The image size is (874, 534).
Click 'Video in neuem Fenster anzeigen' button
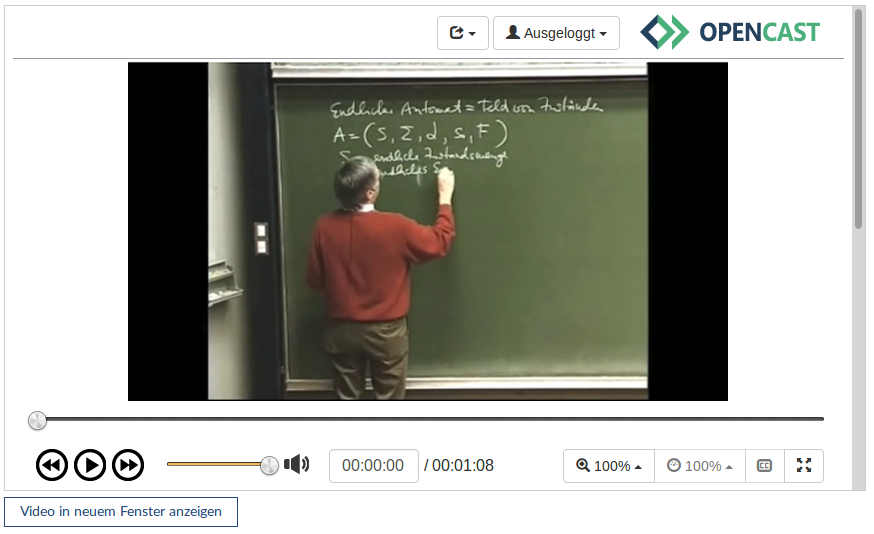[121, 512]
